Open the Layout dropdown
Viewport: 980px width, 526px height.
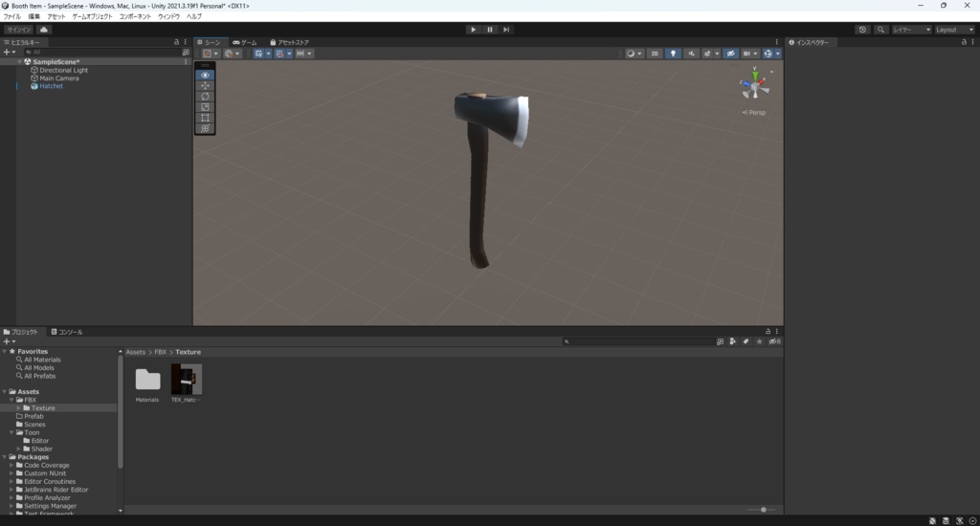(x=954, y=30)
